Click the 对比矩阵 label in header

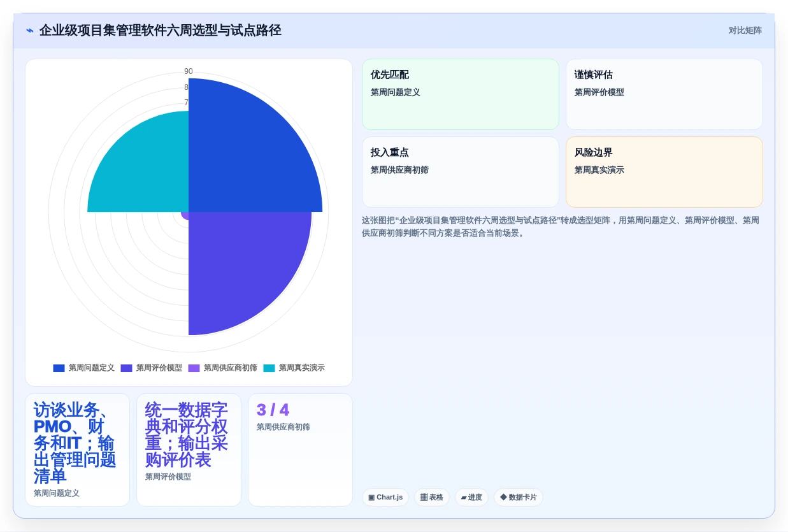click(x=745, y=31)
